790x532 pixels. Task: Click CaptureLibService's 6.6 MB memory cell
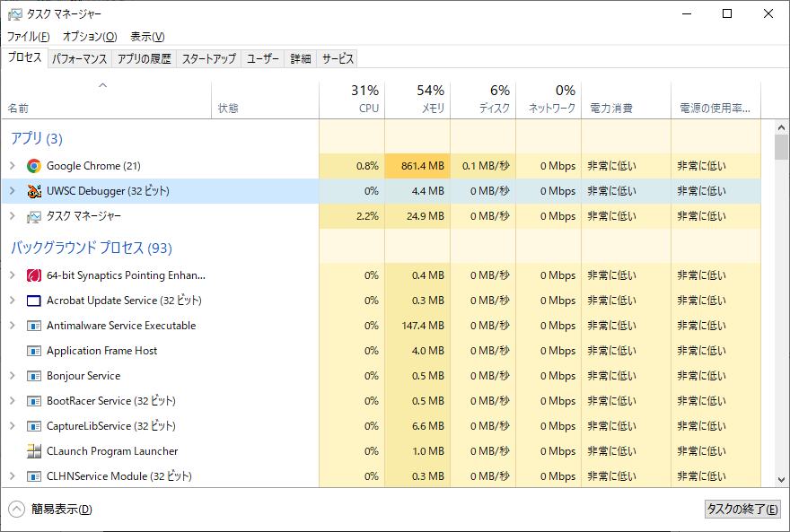tap(417, 426)
